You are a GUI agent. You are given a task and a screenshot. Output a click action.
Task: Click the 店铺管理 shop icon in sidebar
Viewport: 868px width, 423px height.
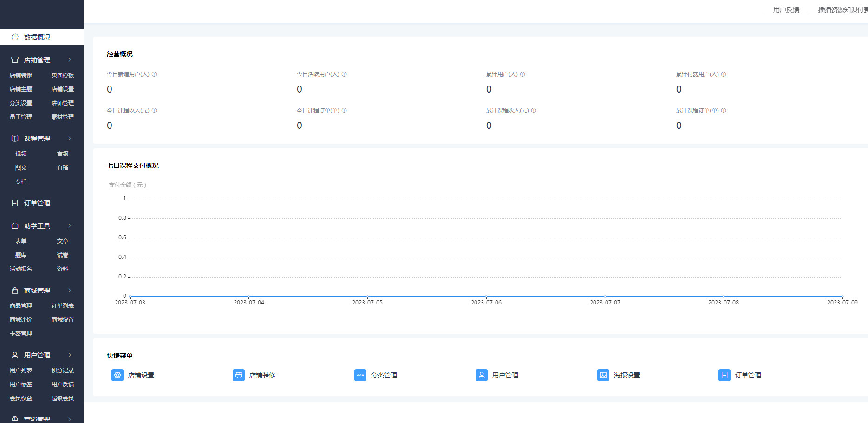15,60
